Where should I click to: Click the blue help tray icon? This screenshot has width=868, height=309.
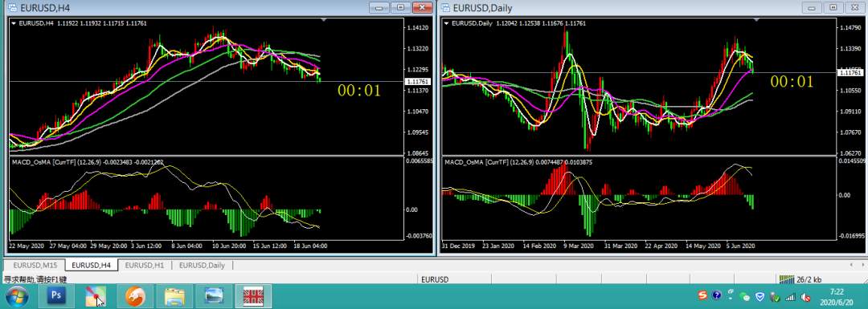tap(717, 296)
